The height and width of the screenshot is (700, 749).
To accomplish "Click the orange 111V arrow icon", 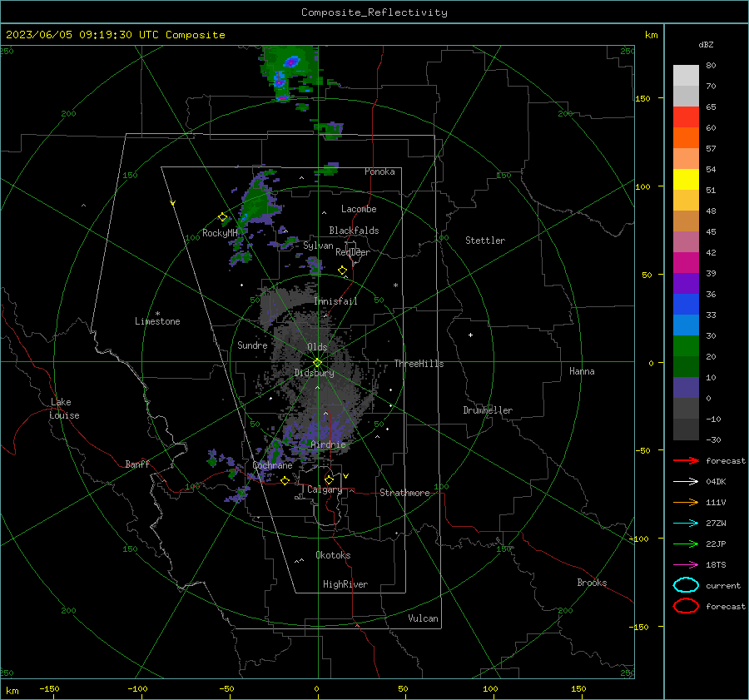I will pos(686,502).
